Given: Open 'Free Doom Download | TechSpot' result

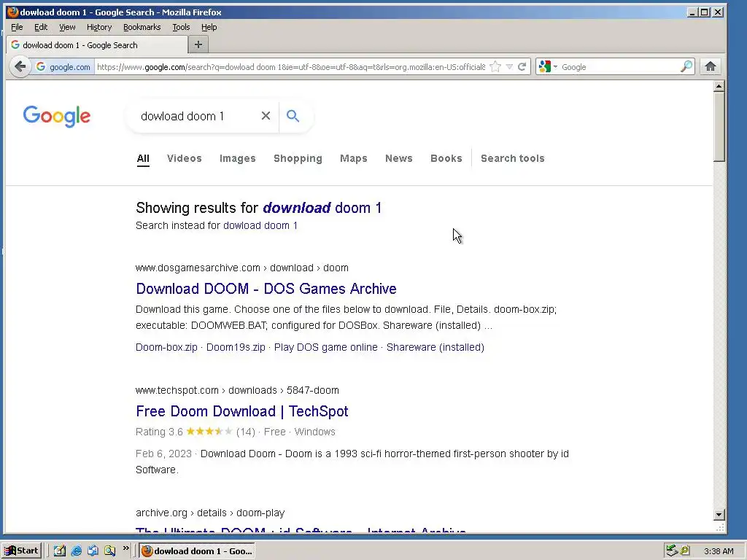Looking at the screenshot, I should click(242, 411).
